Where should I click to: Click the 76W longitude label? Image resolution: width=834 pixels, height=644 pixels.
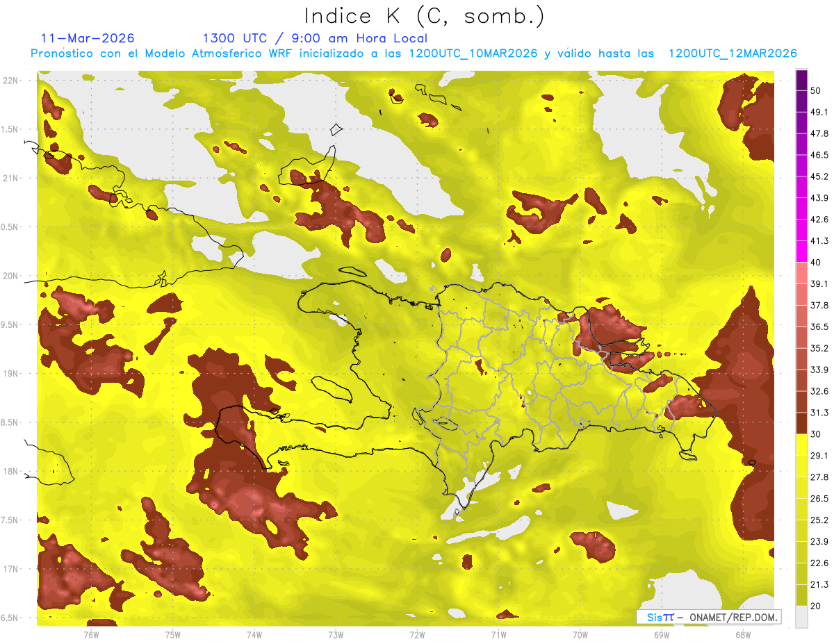tap(91, 634)
